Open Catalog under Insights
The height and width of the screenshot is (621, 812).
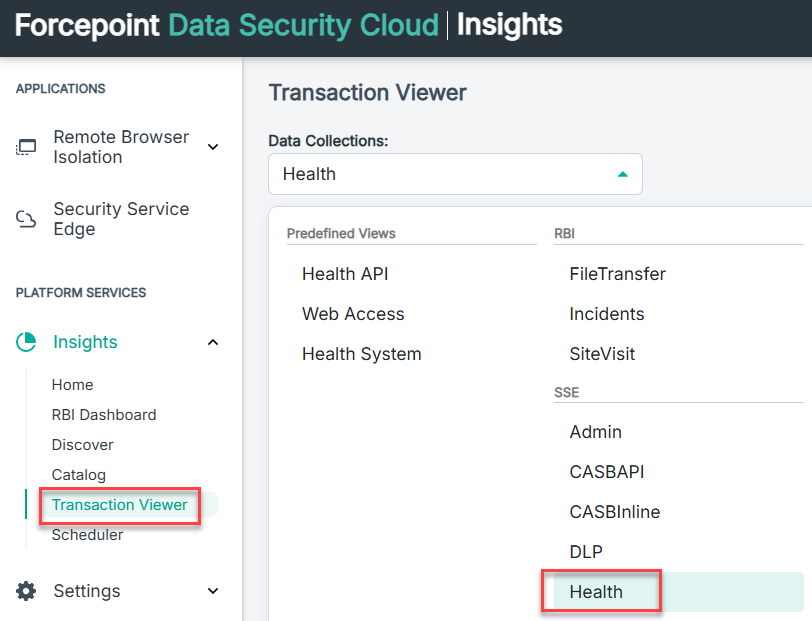78,475
